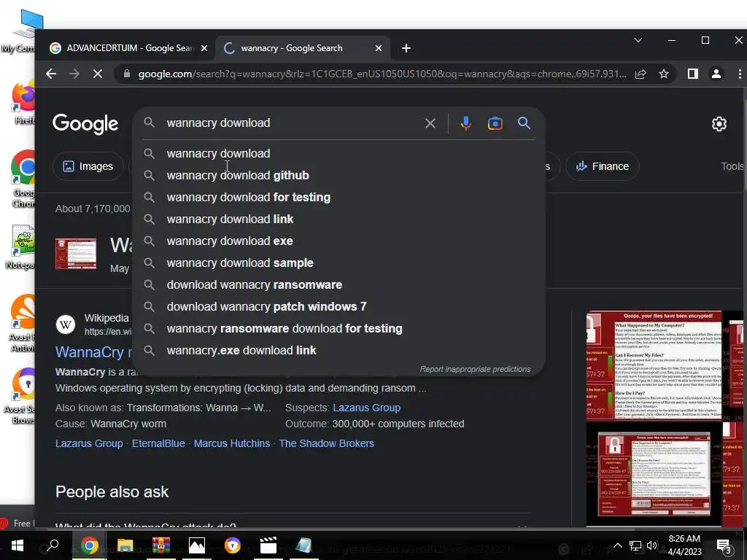Open WinRAR icon in the taskbar
Screen dimensions: 747x560
pos(160,545)
